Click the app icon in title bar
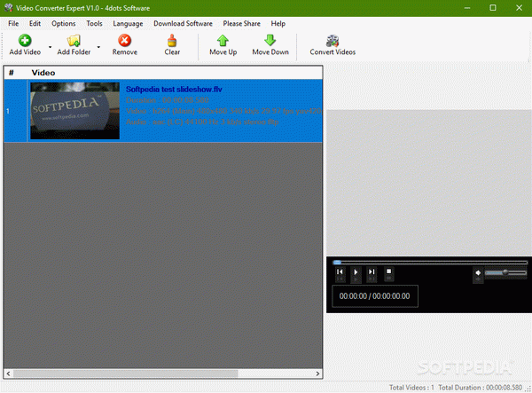 point(9,8)
